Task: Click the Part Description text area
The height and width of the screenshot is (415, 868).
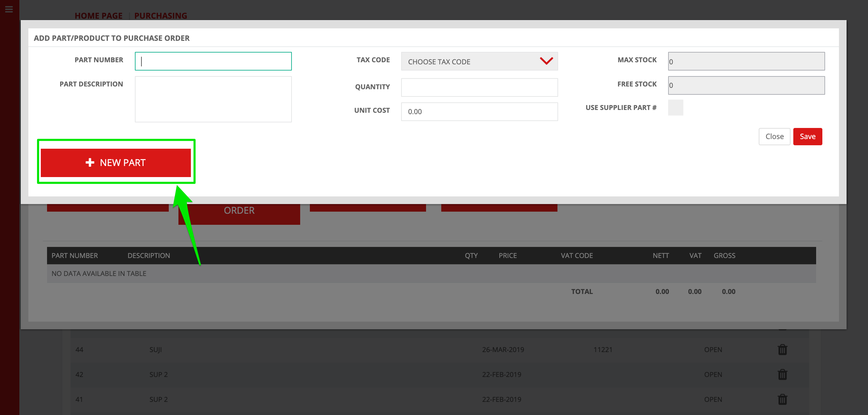Action: coord(213,99)
